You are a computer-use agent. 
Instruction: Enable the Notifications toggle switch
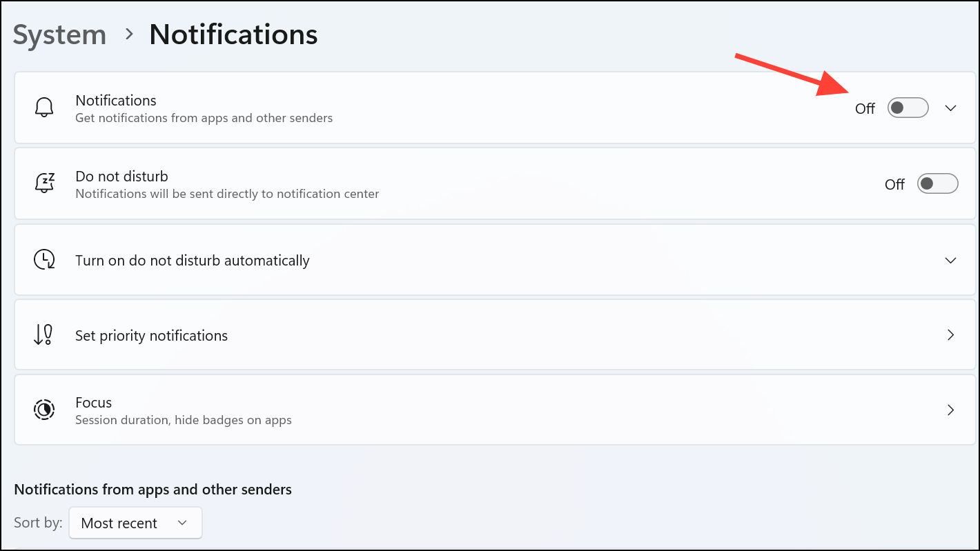[x=908, y=108]
